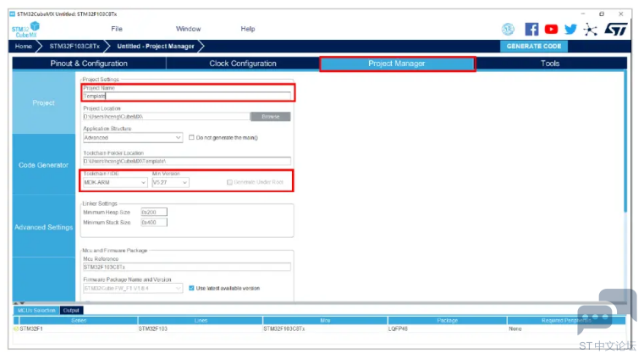Switch to the Tools tab
644x359 pixels.
(x=550, y=64)
